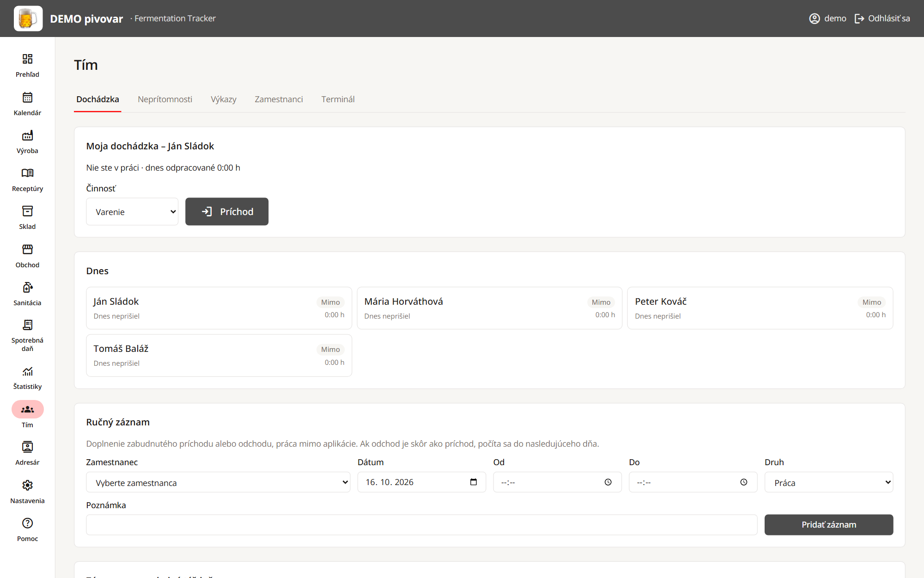Open the Štatistiky chart icon

point(27,371)
